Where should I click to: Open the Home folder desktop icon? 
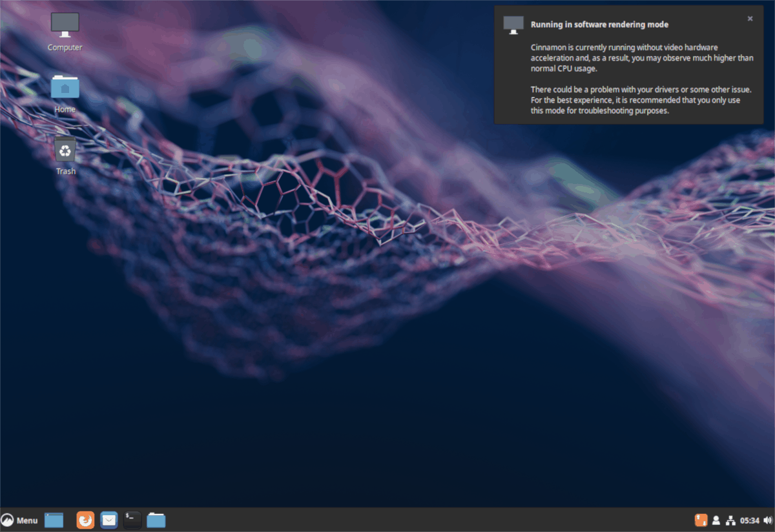pos(65,87)
